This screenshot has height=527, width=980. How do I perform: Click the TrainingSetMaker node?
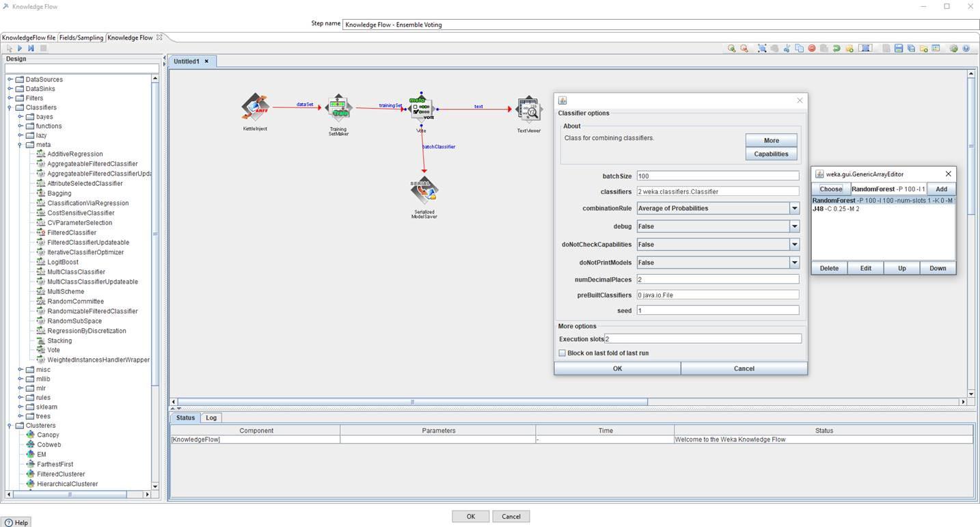click(339, 108)
